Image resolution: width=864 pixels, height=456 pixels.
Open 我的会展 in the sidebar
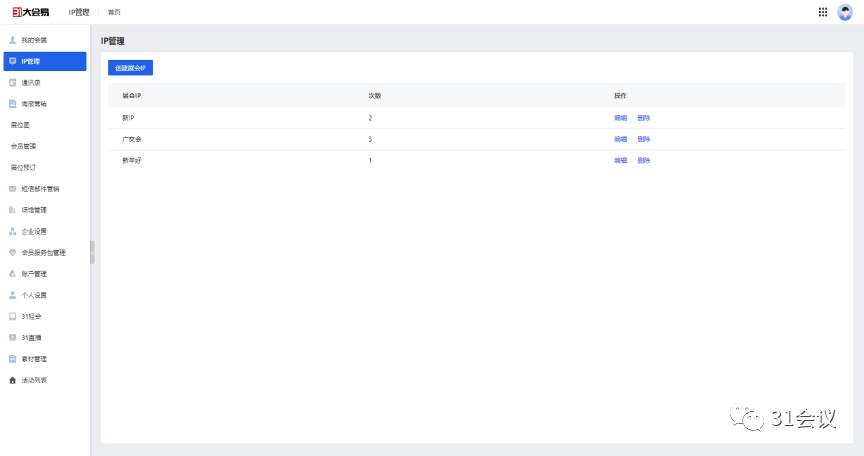tap(34, 40)
